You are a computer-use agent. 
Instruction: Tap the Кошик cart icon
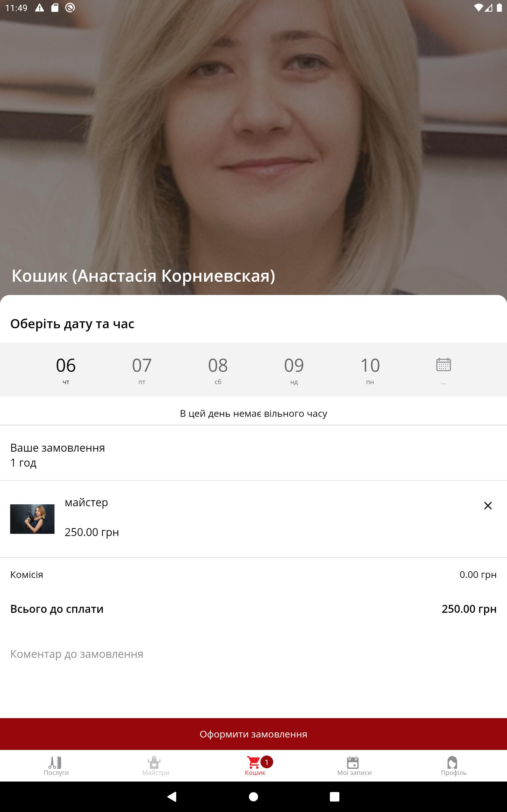click(253, 762)
